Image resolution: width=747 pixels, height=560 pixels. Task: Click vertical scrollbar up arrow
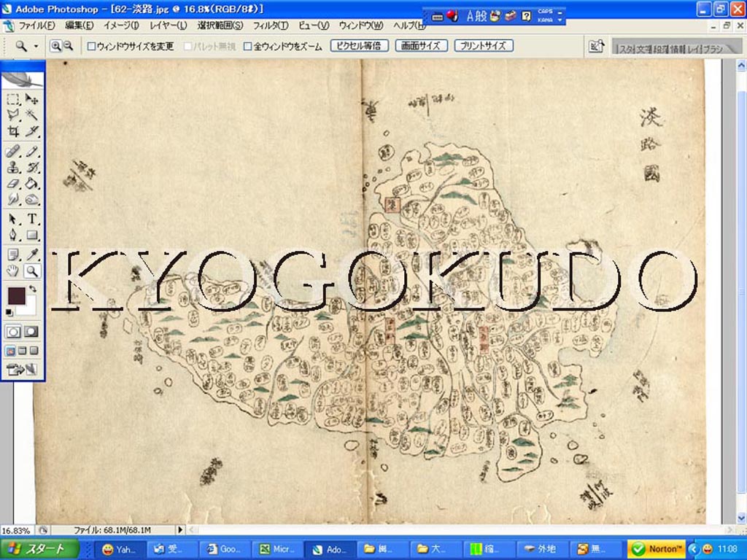tap(741, 65)
